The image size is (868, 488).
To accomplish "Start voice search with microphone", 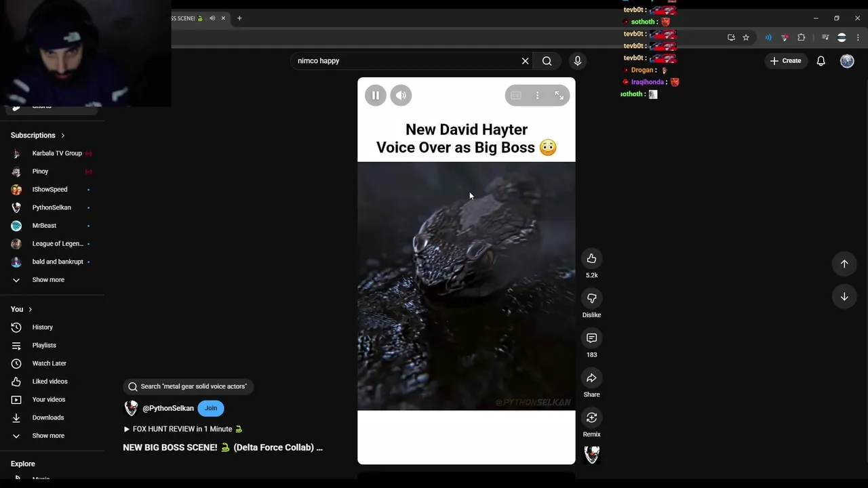I will [x=577, y=61].
